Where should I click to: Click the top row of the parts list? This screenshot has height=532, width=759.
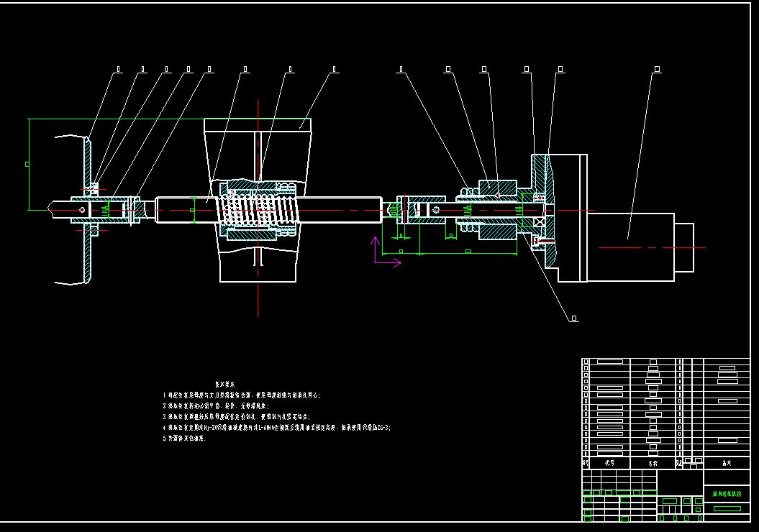[665, 362]
